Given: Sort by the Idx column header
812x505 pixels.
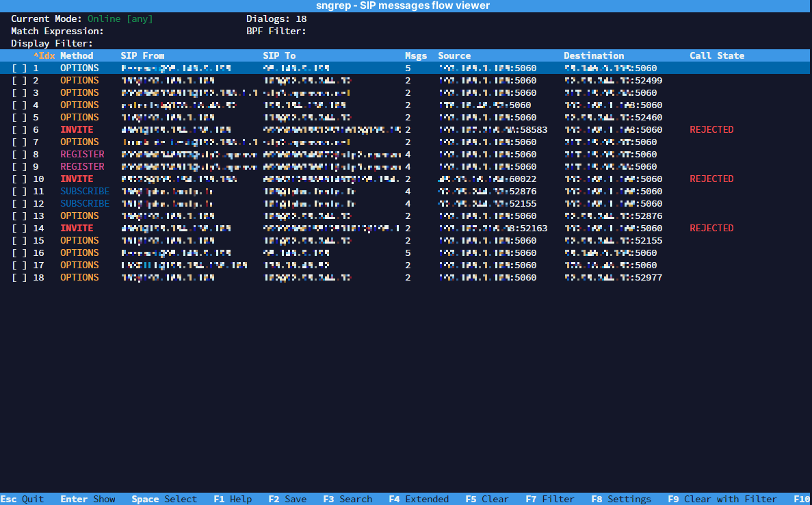Looking at the screenshot, I should coord(44,56).
